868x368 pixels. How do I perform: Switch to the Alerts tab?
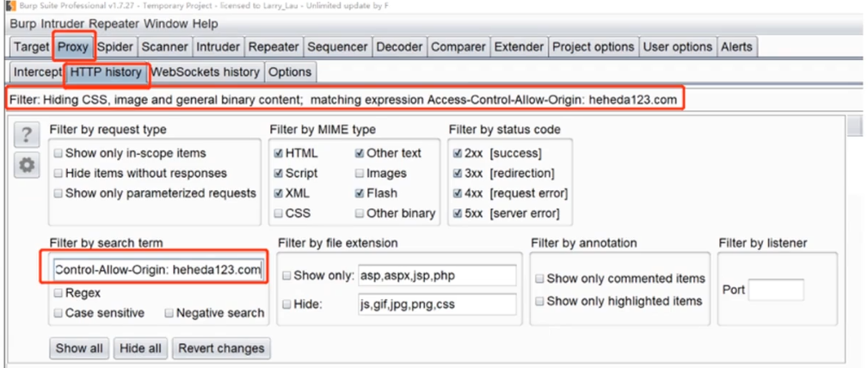click(736, 47)
